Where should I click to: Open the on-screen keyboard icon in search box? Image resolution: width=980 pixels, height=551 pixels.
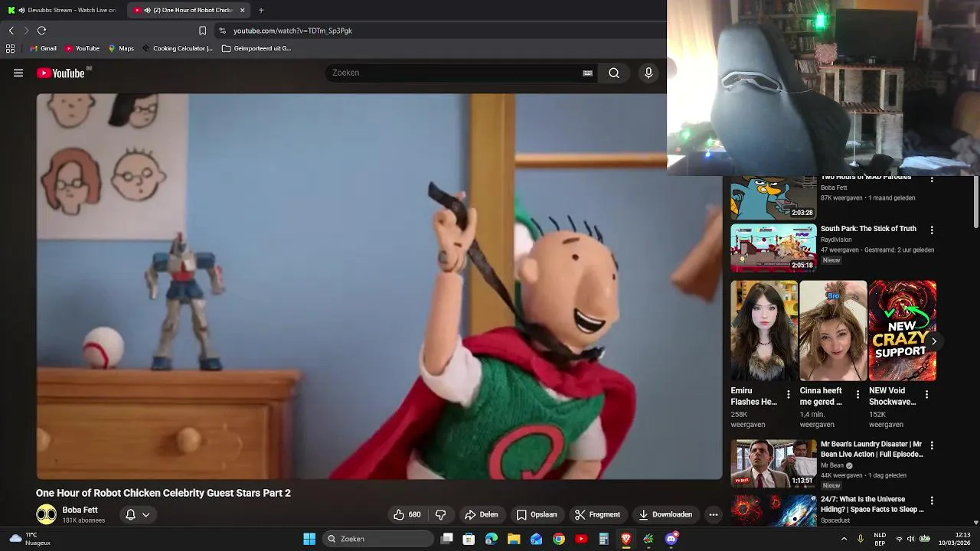[x=587, y=73]
